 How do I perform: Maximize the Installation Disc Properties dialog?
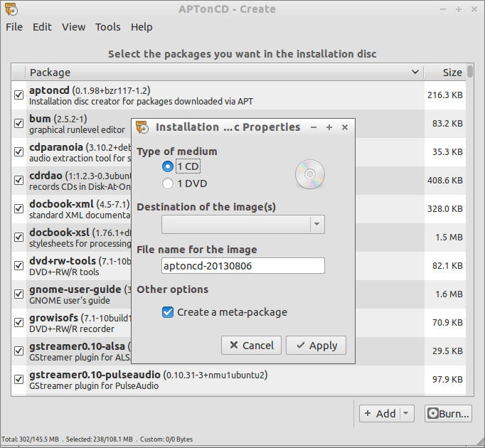click(x=329, y=127)
